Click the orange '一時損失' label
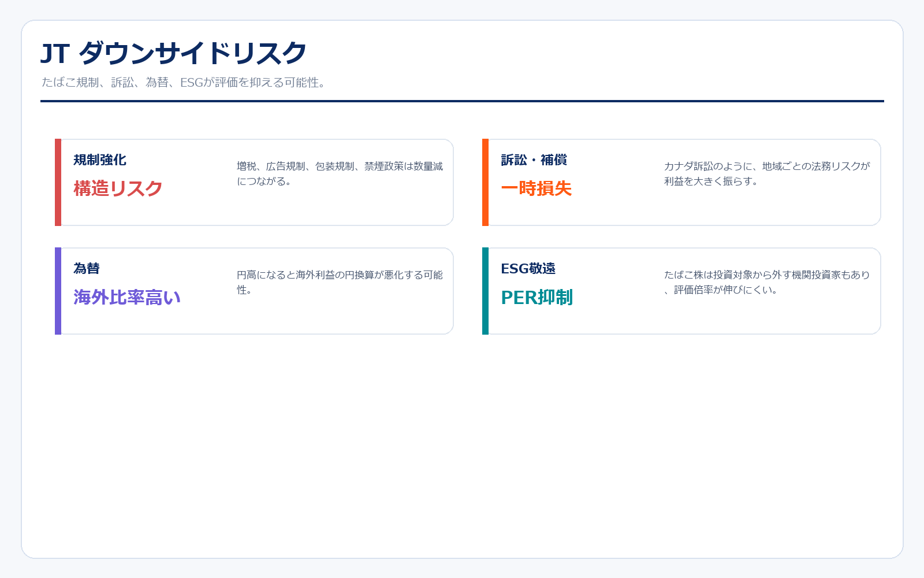 pyautogui.click(x=536, y=188)
